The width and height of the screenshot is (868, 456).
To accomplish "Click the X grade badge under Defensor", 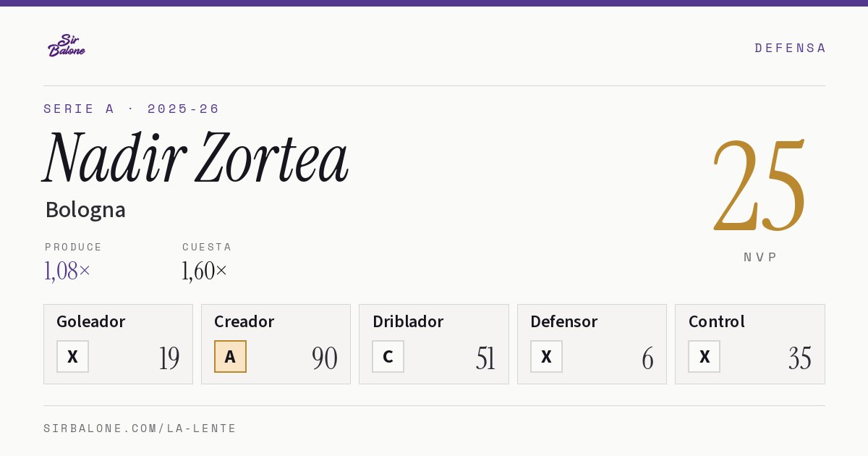I will 546,356.
